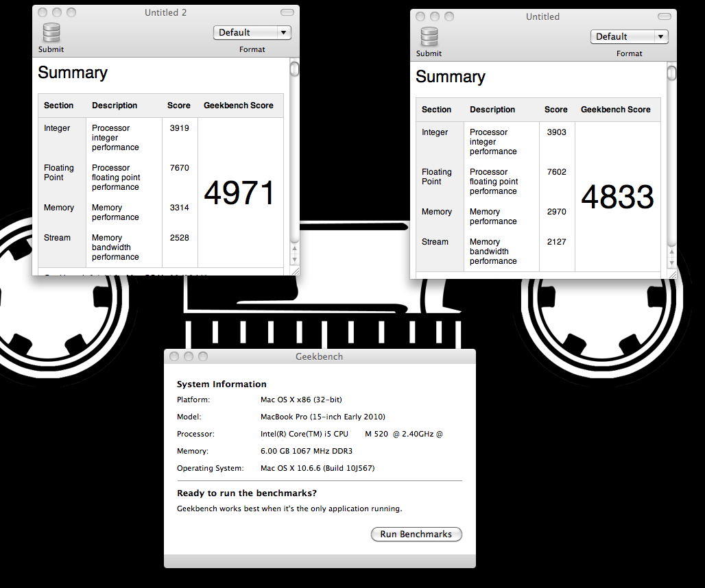Open the Default format dropdown in Untitled window
This screenshot has height=588, width=705.
[x=629, y=36]
